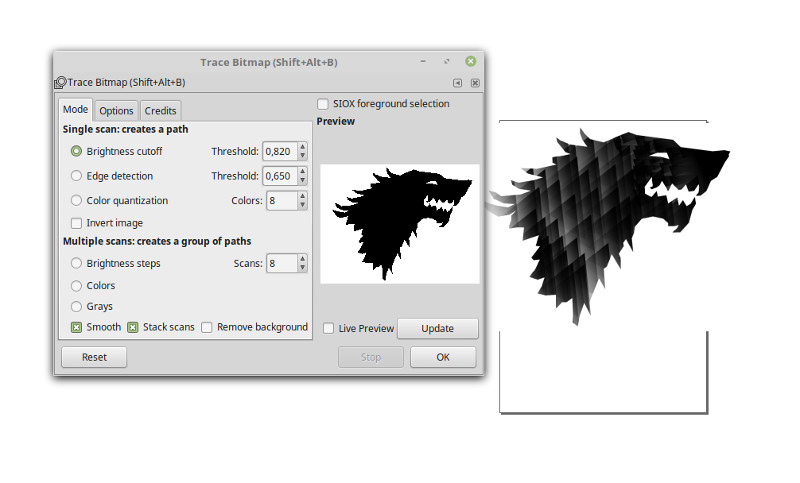Maximize the Trace Bitmap window
This screenshot has height=483, width=800.
pyautogui.click(x=447, y=61)
